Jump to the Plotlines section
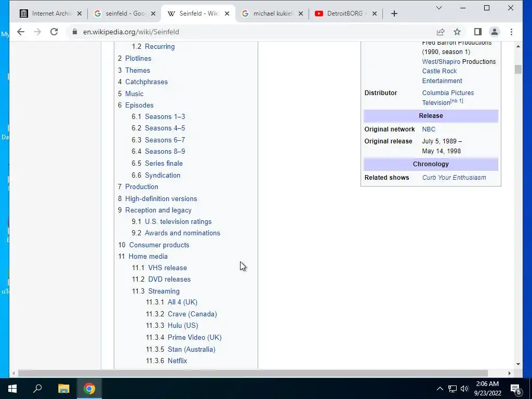Viewport: 532px width, 399px height. click(138, 58)
